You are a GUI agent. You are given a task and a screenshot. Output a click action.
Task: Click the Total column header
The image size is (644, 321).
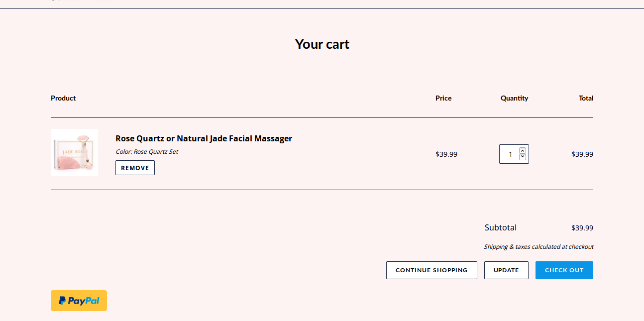coord(586,98)
